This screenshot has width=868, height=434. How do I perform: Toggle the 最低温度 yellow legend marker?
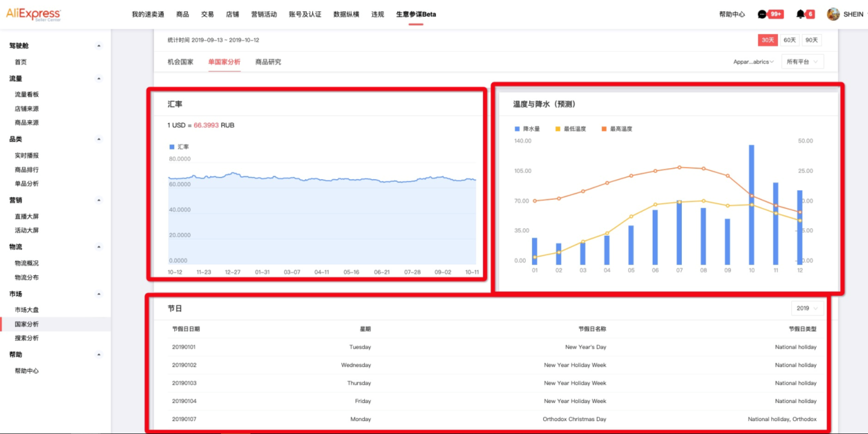tap(558, 129)
